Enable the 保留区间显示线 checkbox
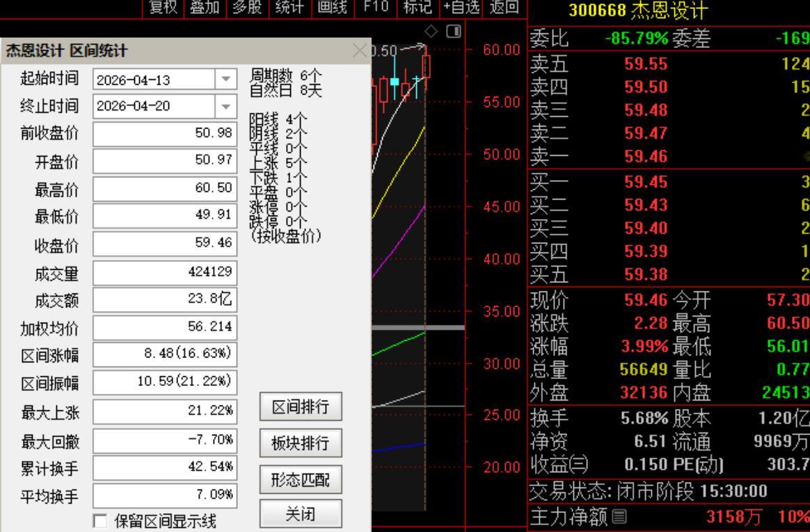The height and width of the screenshot is (532, 810). pyautogui.click(x=100, y=521)
